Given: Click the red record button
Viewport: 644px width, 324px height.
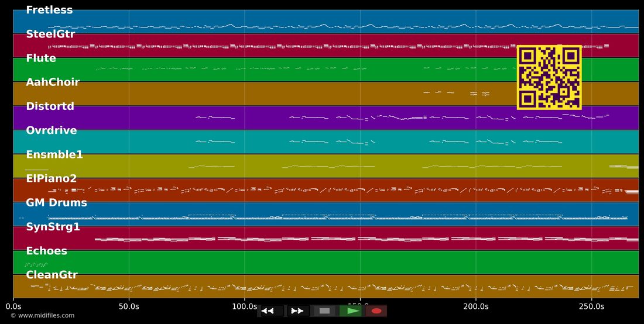Looking at the screenshot, I should [x=376, y=311].
